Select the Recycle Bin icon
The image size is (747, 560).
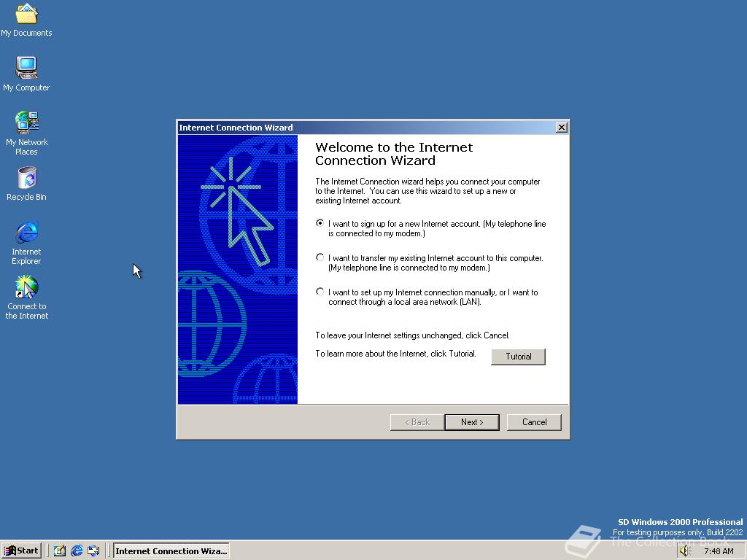(x=27, y=184)
